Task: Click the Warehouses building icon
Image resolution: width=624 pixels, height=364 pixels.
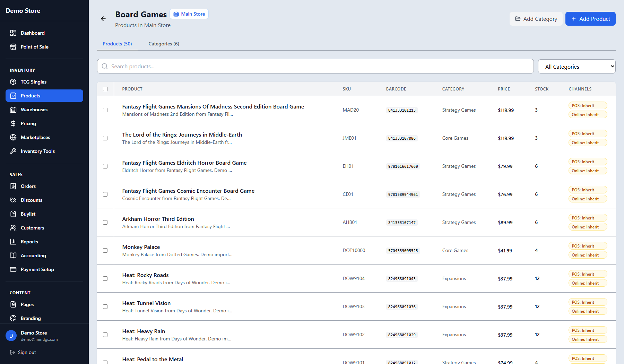Action: [13, 110]
